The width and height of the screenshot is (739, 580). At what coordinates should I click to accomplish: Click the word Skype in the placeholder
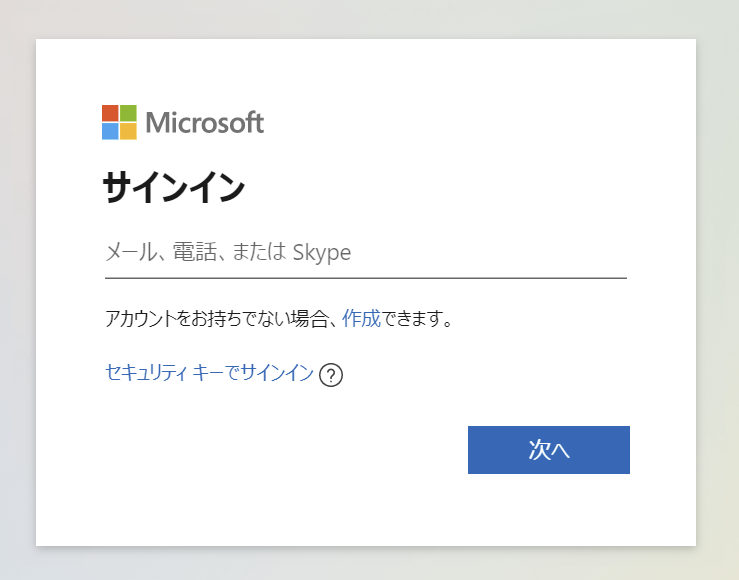(x=321, y=252)
